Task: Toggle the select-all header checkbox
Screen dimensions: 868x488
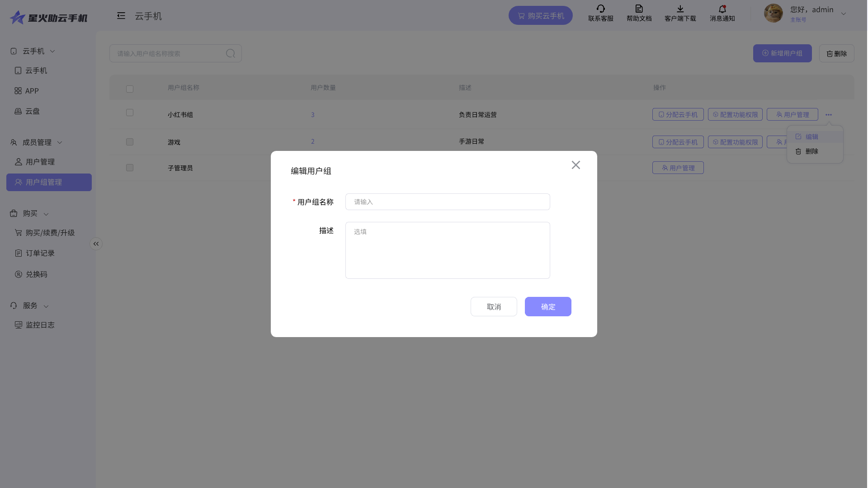Action: point(130,89)
